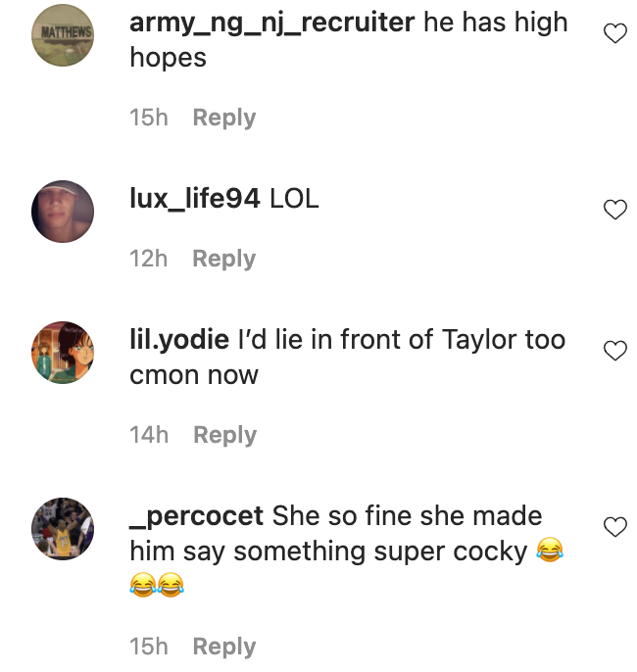This screenshot has width=637, height=672.
Task: Click lux_life94's avatar
Action: tap(63, 211)
